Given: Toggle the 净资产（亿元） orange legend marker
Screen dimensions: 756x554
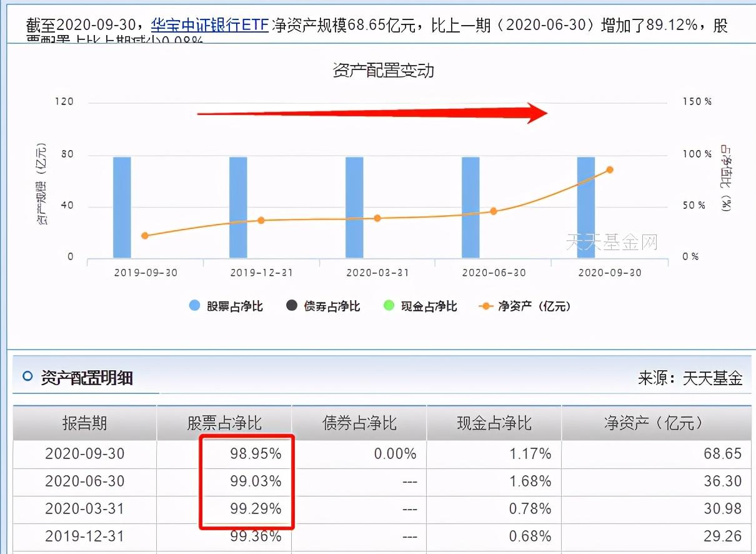Looking at the screenshot, I should (x=486, y=306).
